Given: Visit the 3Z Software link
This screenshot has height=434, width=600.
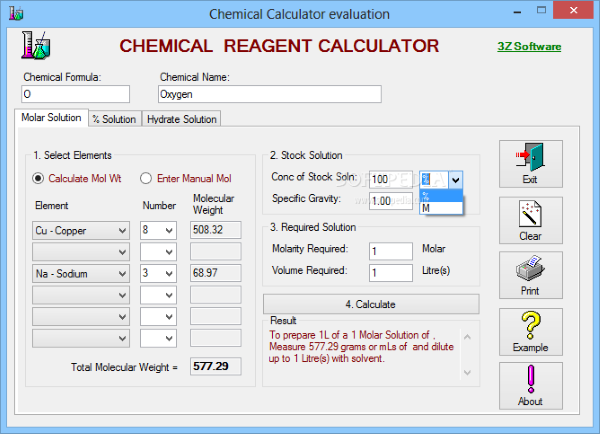Looking at the screenshot, I should click(529, 47).
